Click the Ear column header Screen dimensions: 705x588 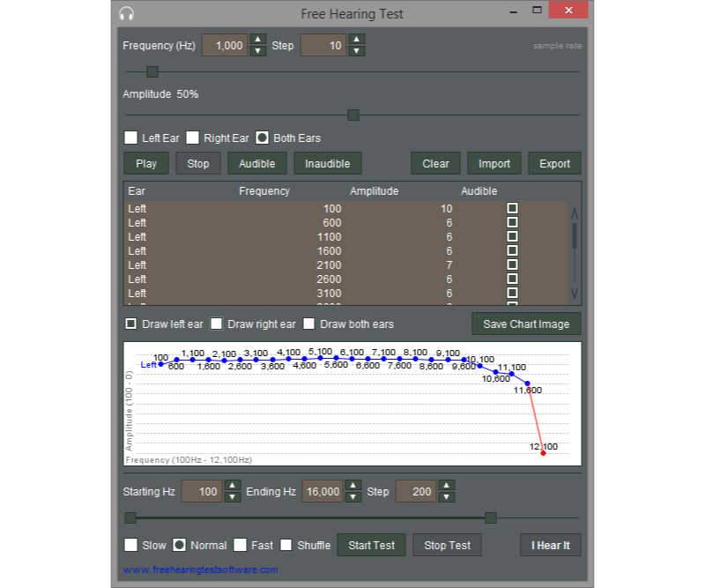coord(137,191)
